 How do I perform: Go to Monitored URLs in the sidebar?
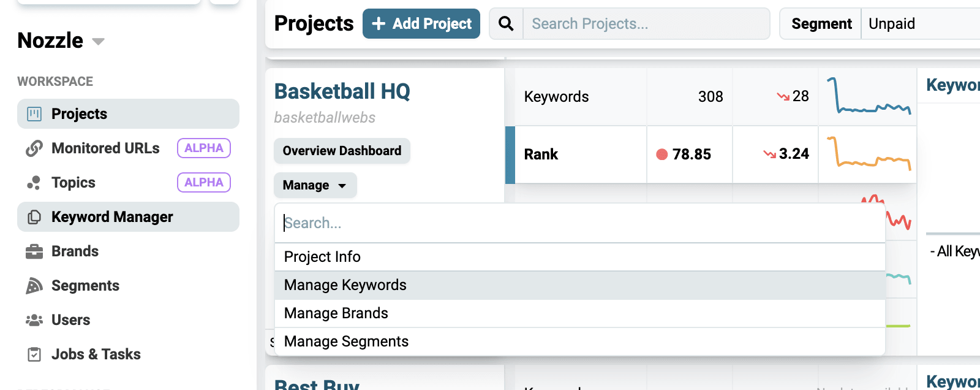(128, 148)
